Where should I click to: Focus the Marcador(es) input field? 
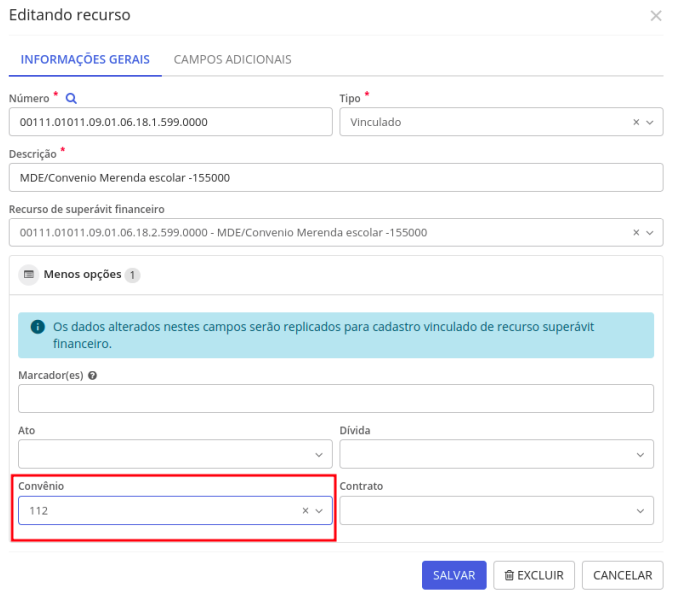coord(336,399)
